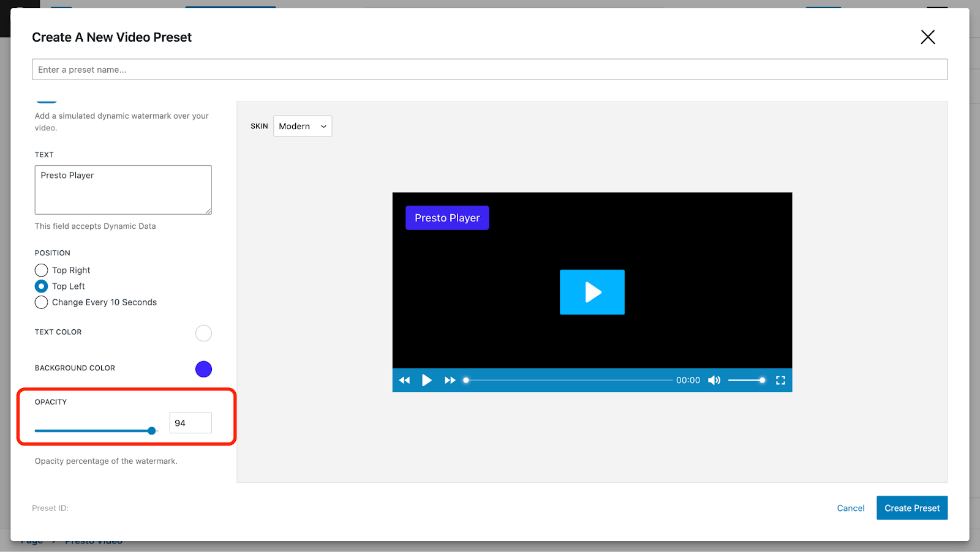Mute the video using the speaker icon

pos(714,380)
